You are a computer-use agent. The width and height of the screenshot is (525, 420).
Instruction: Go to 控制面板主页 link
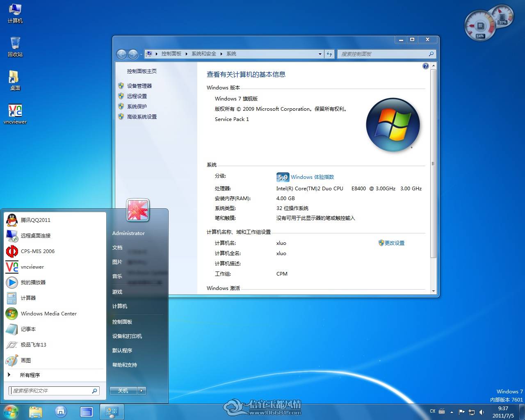[x=142, y=71]
